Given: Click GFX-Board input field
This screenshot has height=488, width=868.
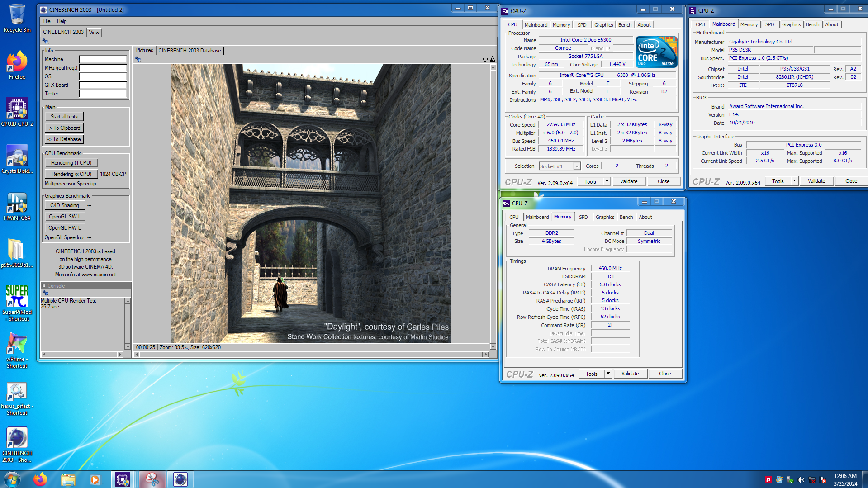Looking at the screenshot, I should pyautogui.click(x=103, y=85).
